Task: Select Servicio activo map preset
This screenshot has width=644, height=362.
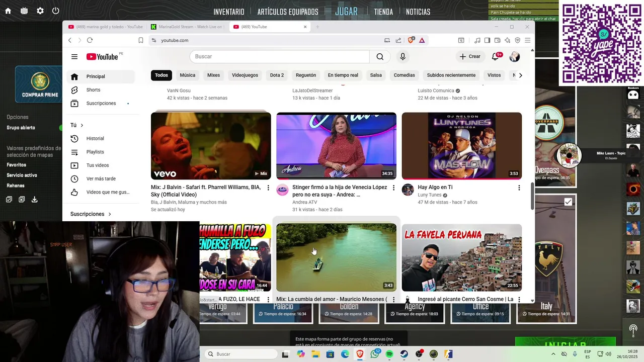Action: [x=22, y=175]
